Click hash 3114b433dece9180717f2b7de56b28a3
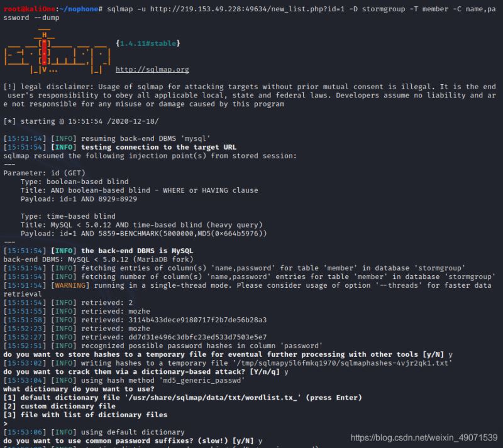This screenshot has height=448, width=503. 197,320
